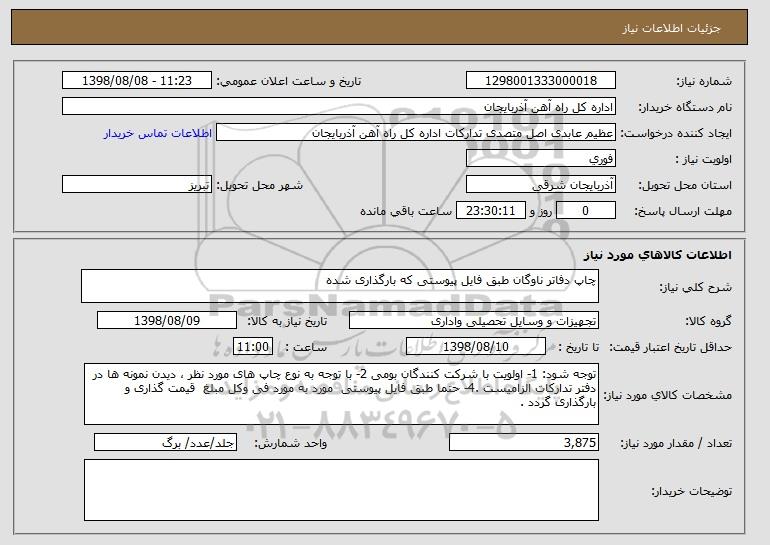Select the announcement date field 1398/08/08 - 11:23
Image resolution: width=770 pixels, height=545 pixels.
[137, 81]
